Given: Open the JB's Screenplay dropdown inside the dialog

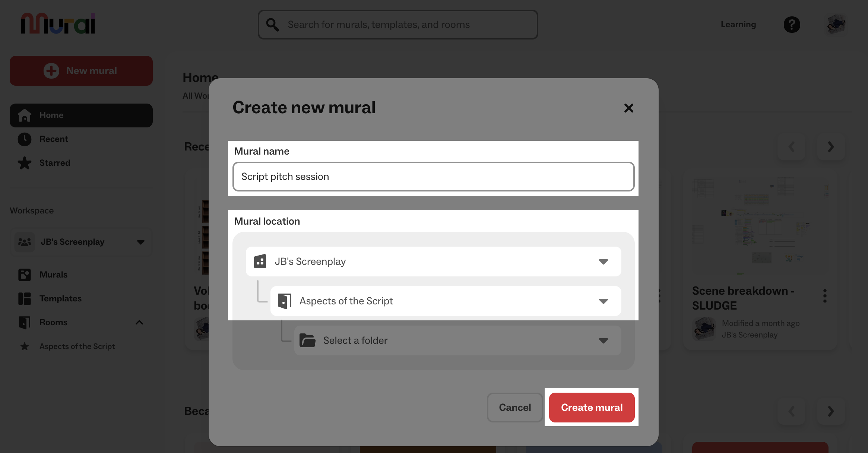Looking at the screenshot, I should (x=604, y=262).
